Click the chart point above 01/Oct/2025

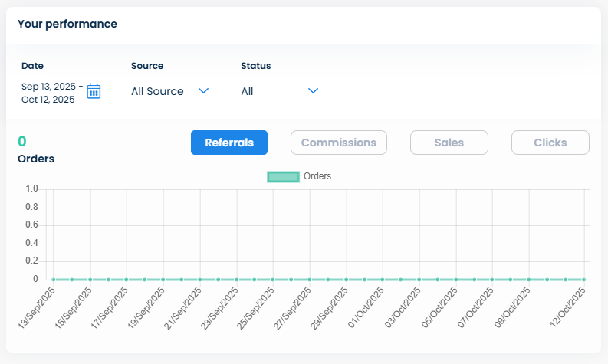pos(383,280)
